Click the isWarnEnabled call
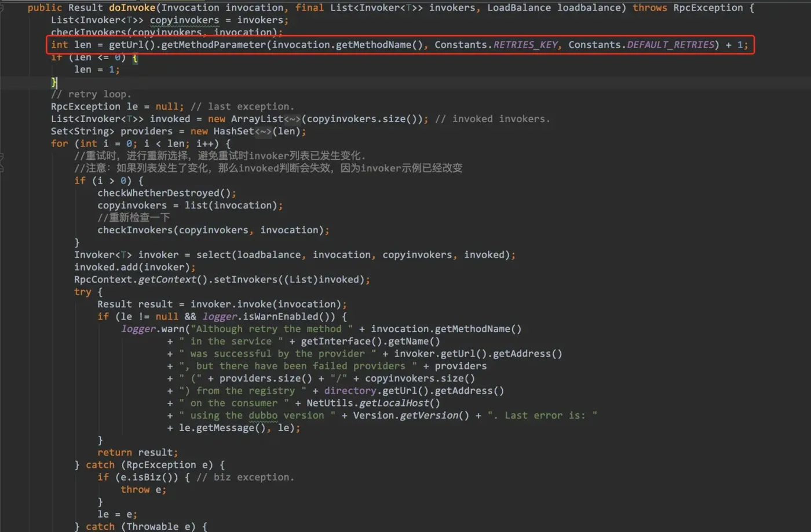Viewport: 811px width, 532px height. [289, 317]
